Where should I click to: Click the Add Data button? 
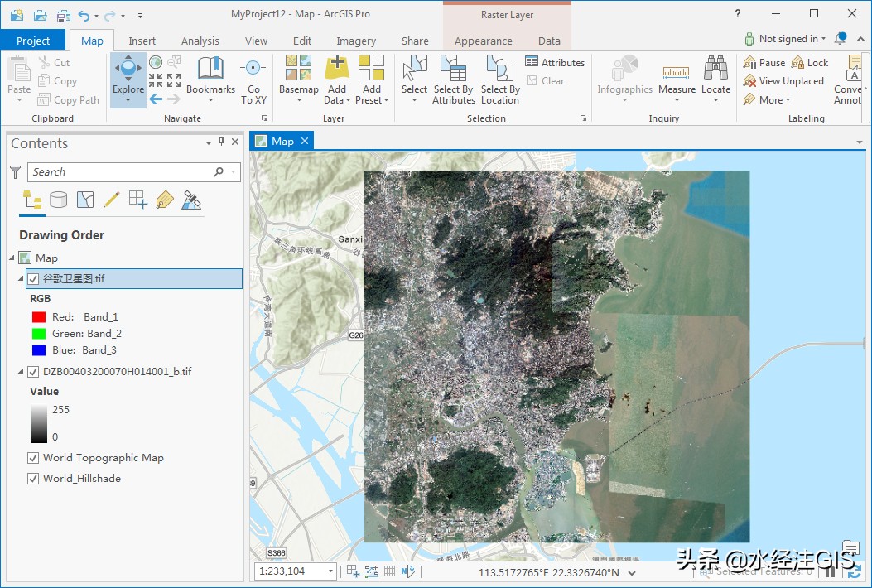pyautogui.click(x=337, y=80)
